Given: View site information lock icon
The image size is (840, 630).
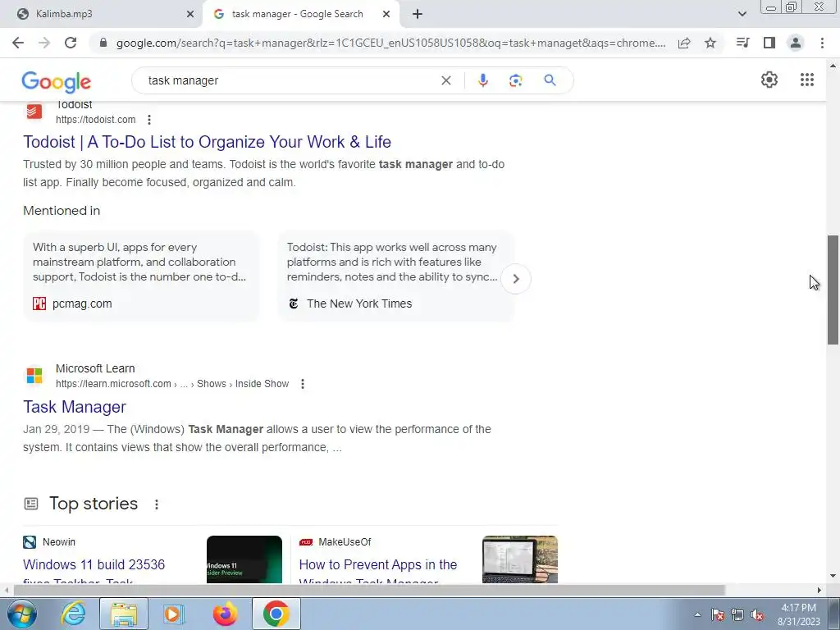Looking at the screenshot, I should click(103, 43).
